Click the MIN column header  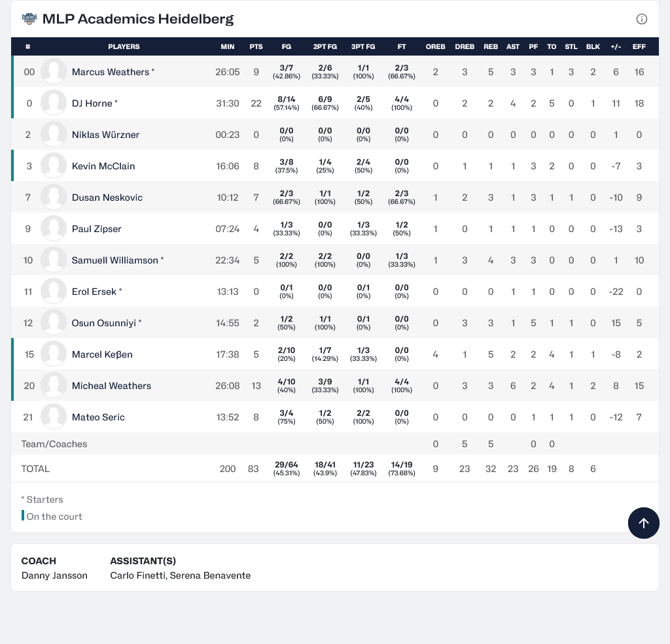pyautogui.click(x=228, y=47)
